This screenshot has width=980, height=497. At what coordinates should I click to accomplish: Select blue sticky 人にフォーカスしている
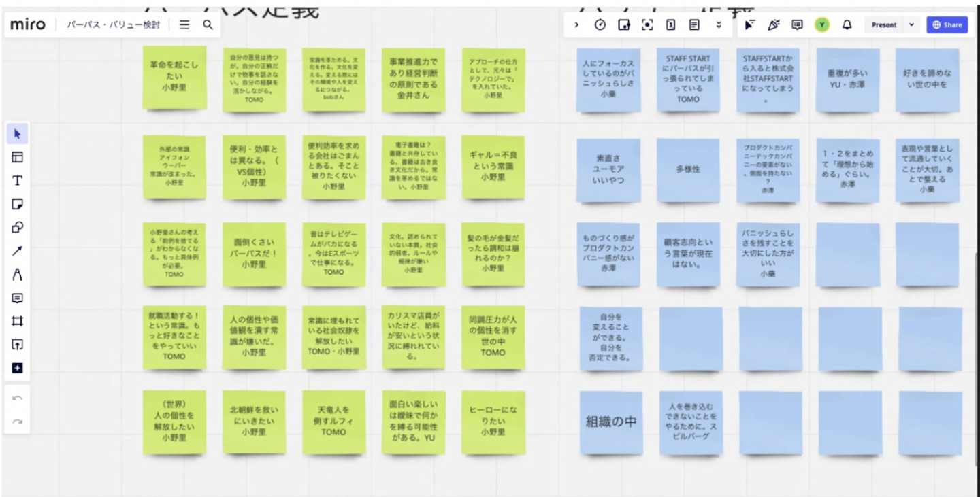coord(608,80)
